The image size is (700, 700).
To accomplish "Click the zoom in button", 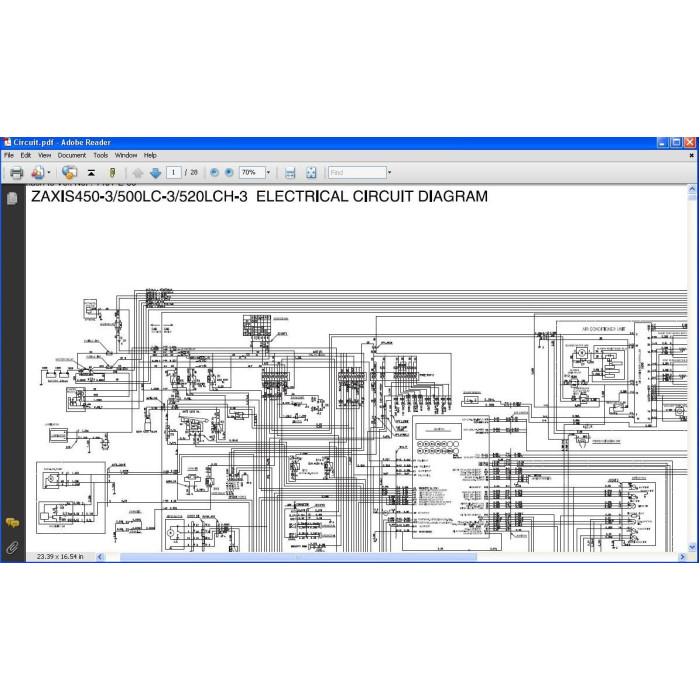I will tap(229, 172).
